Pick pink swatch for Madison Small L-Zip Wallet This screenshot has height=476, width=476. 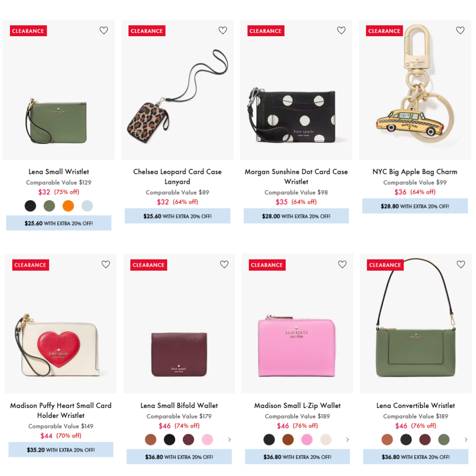click(x=307, y=439)
